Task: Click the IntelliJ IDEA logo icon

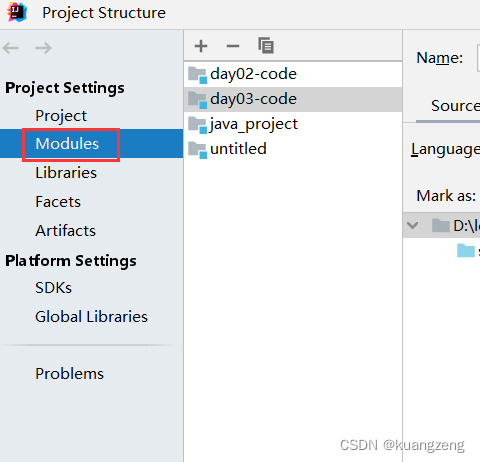Action: pyautogui.click(x=17, y=12)
